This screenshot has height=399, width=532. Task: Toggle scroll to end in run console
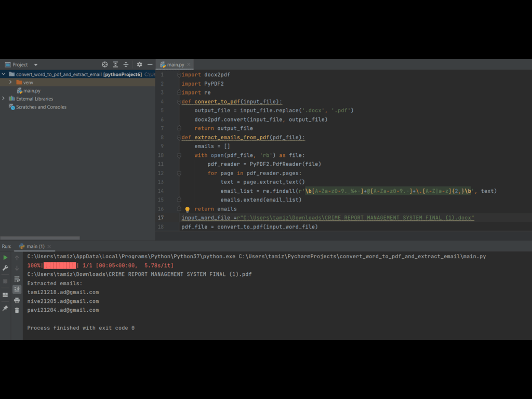tap(17, 289)
